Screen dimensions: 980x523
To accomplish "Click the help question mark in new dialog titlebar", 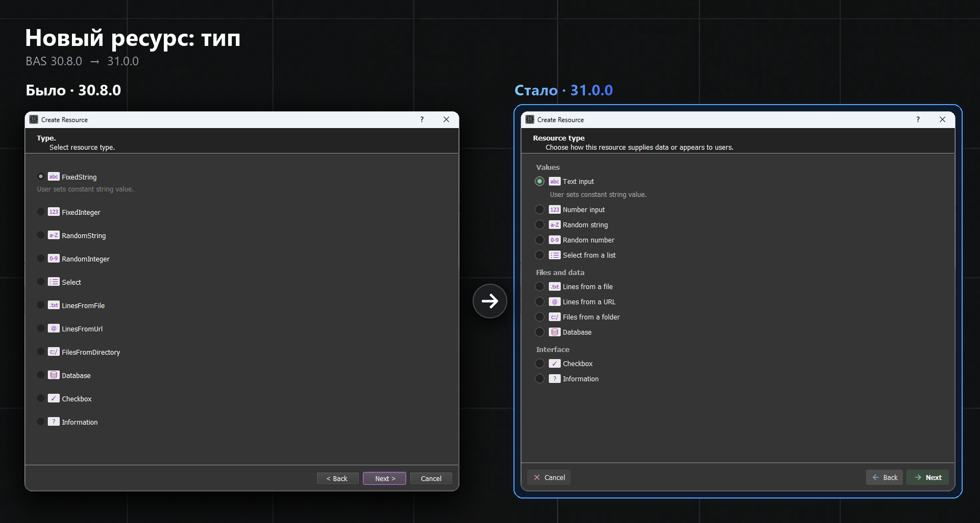I will 918,119.
